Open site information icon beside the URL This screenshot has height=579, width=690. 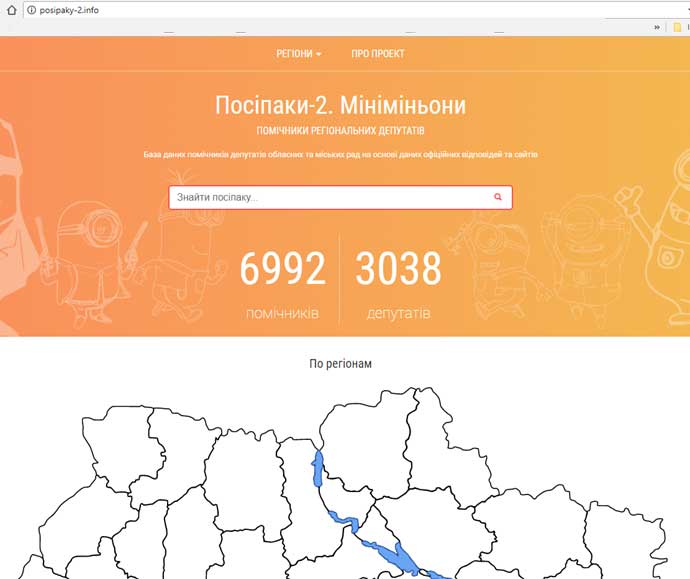point(31,9)
